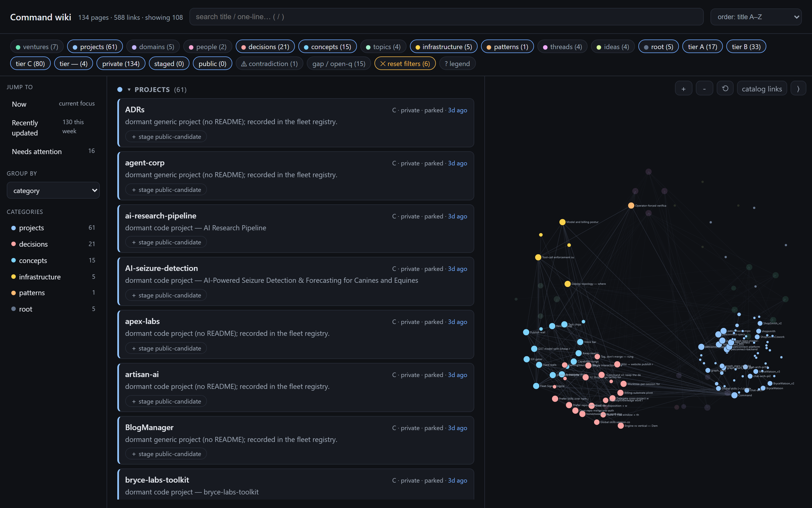The width and height of the screenshot is (812, 508).
Task: Open the bryce-labs-toolkit page title
Action: coord(157,479)
